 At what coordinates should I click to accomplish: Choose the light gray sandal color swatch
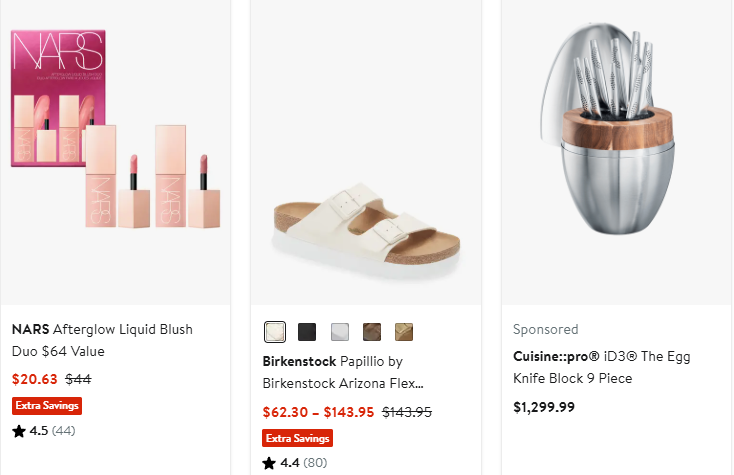[x=340, y=331]
